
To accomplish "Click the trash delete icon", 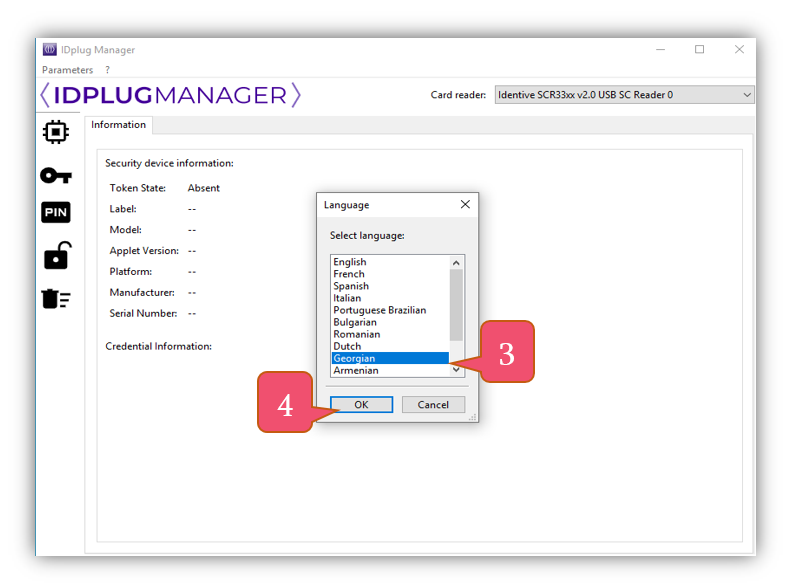I will [56, 298].
